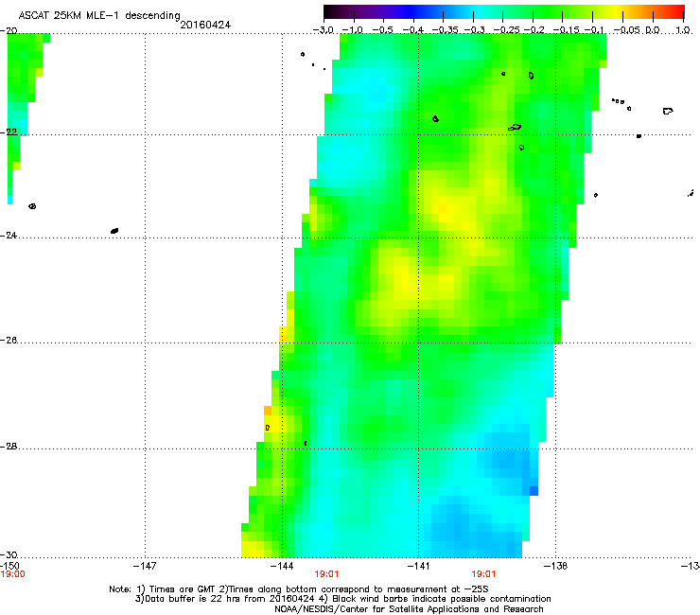This screenshot has height=615, width=700.
Task: Click the -138 longitude axis label
Action: tap(556, 566)
